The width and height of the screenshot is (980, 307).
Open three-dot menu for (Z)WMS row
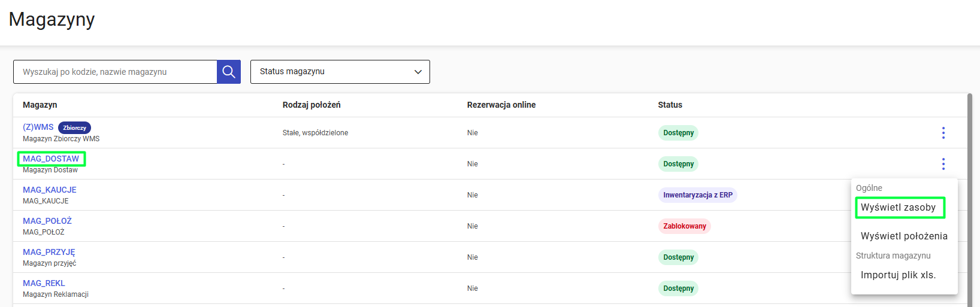tap(943, 133)
